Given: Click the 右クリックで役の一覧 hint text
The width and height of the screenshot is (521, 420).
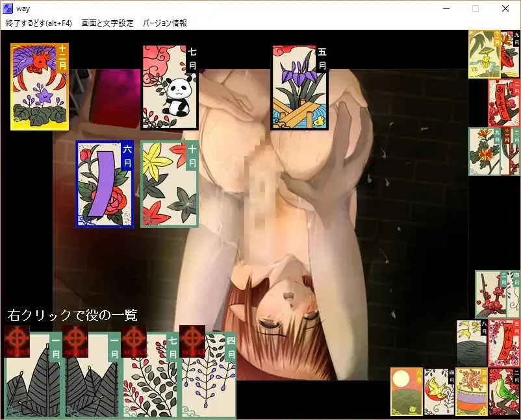Looking at the screenshot, I should 72,315.
